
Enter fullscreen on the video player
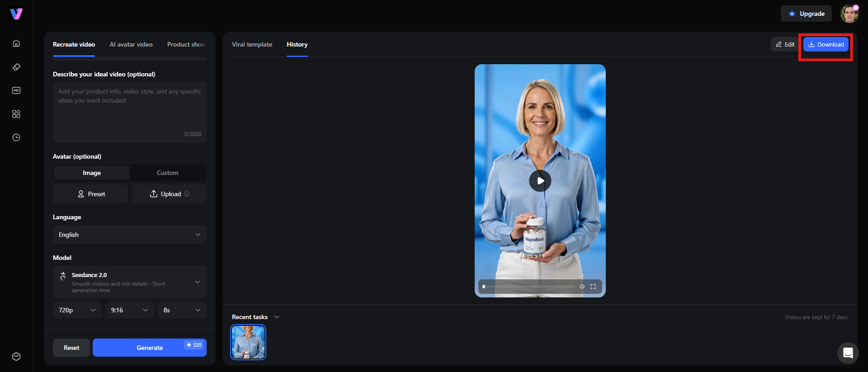point(593,287)
